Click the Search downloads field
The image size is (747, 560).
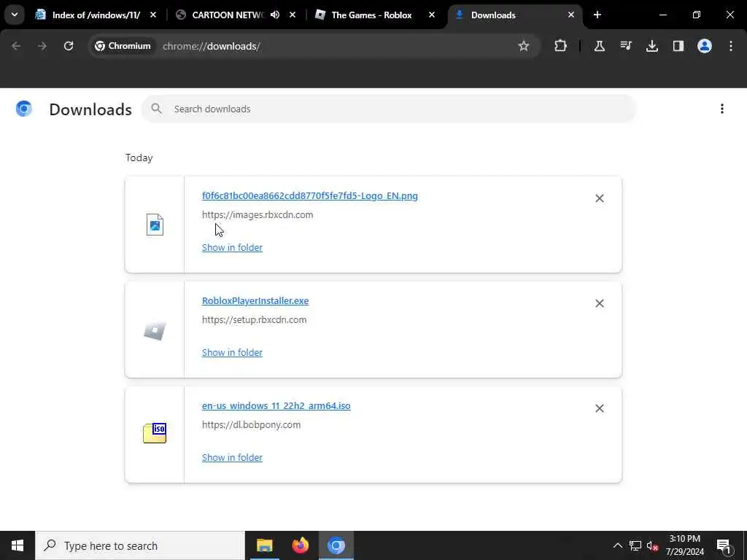tap(389, 109)
